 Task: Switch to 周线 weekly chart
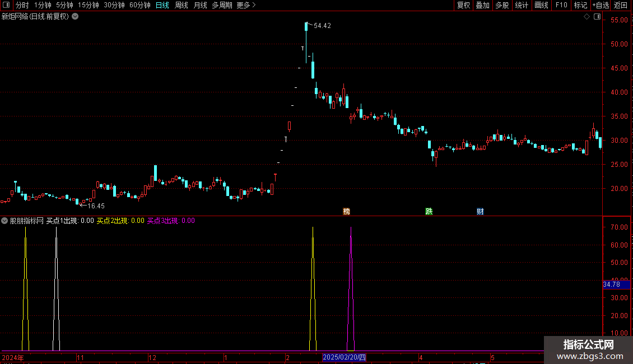(181, 5)
